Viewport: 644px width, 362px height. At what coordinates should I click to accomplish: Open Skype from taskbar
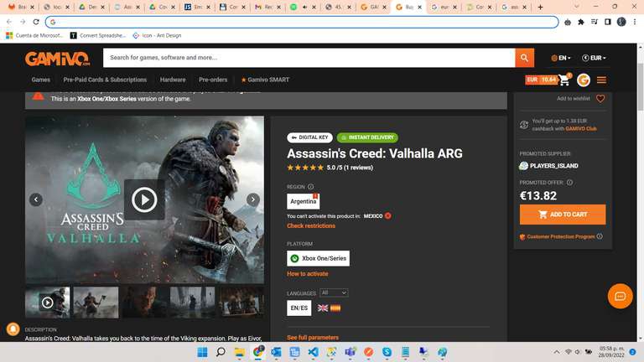coord(387,352)
